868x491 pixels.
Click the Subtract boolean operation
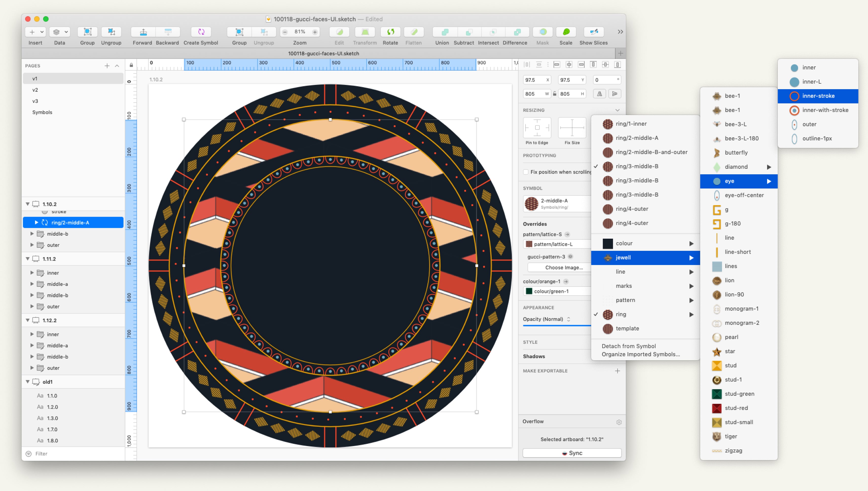pyautogui.click(x=469, y=32)
